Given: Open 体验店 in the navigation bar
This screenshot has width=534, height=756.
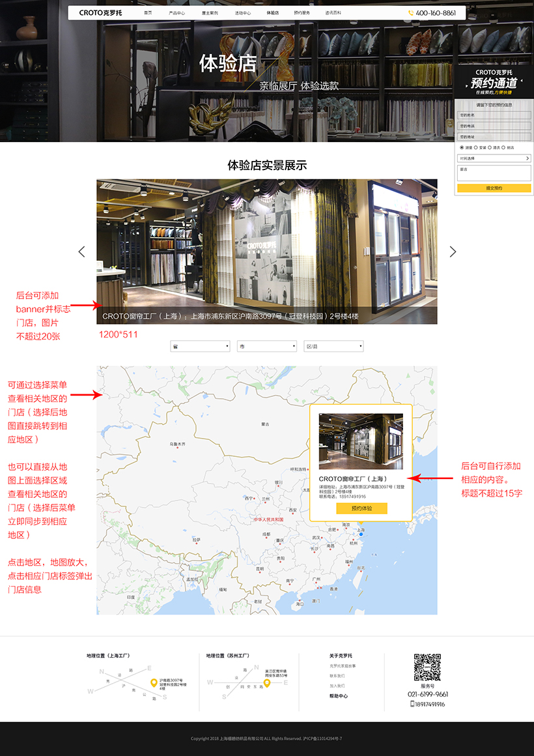Looking at the screenshot, I should (272, 13).
